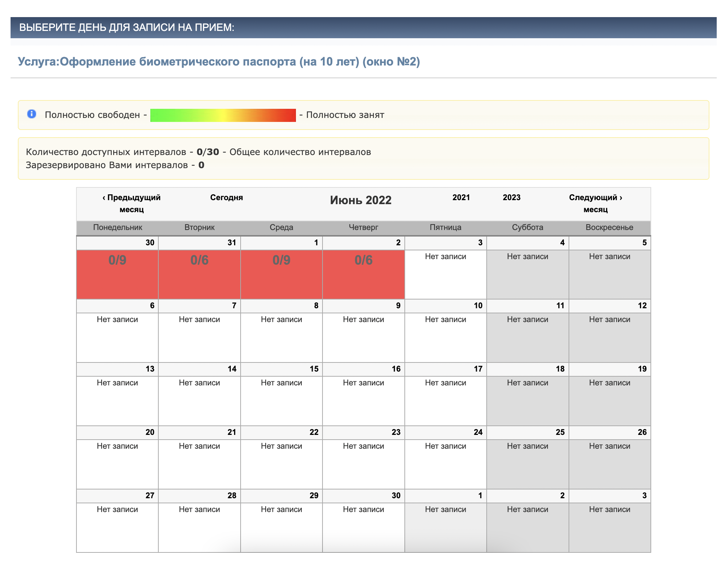Click June 23 'Нет записи' cell
The width and height of the screenshot is (728, 575).
point(364,464)
